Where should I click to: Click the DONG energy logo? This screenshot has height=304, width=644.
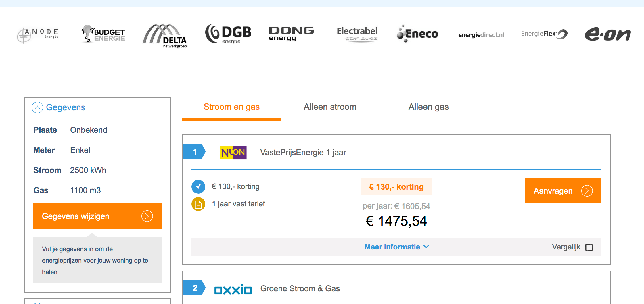pyautogui.click(x=291, y=34)
